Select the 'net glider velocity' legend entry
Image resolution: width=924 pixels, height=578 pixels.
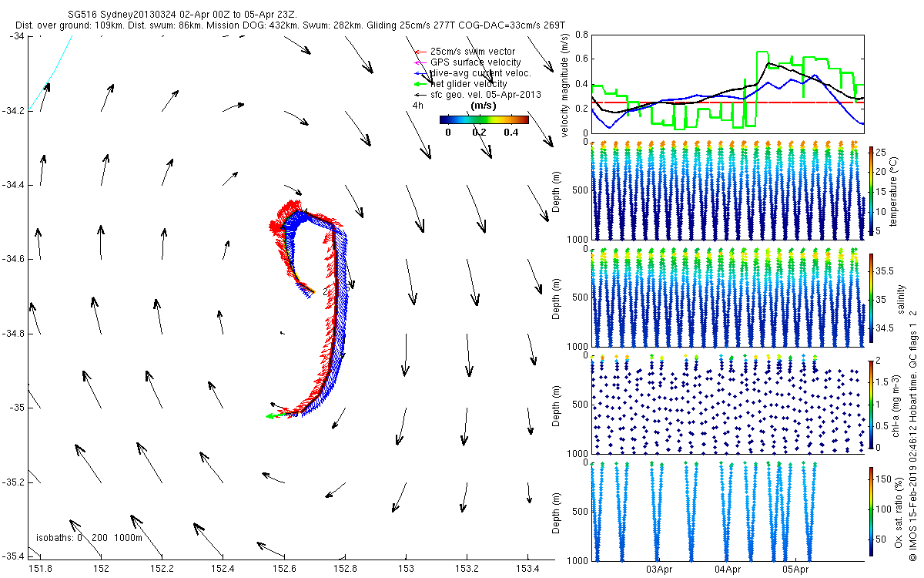[x=469, y=84]
